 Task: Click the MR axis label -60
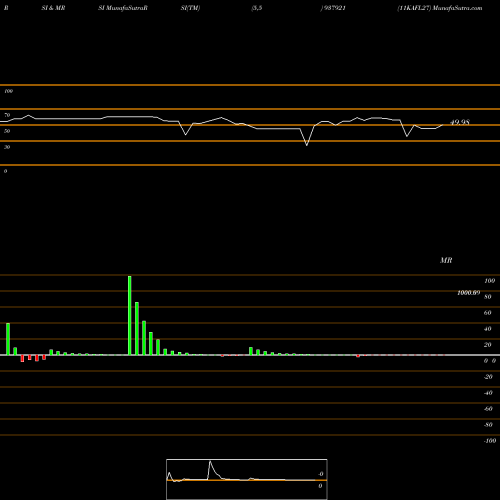[x=488, y=409]
